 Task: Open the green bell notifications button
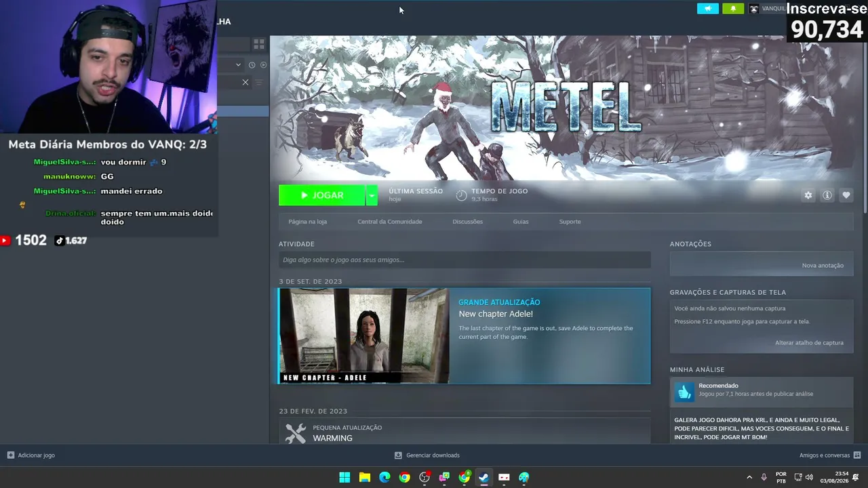pyautogui.click(x=733, y=9)
